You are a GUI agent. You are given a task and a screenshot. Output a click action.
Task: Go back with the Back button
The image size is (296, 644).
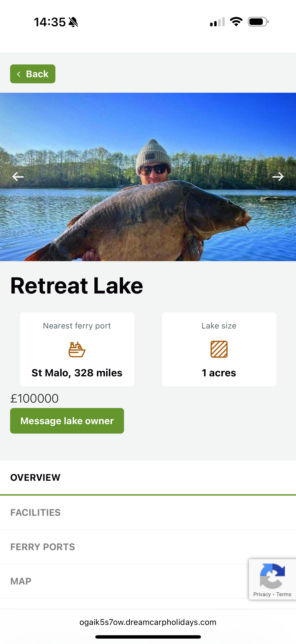pyautogui.click(x=33, y=74)
